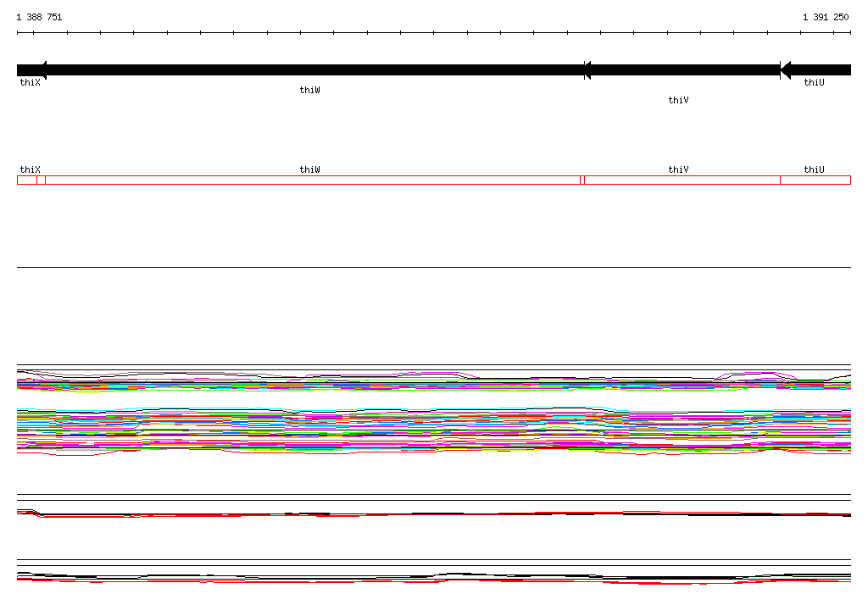This screenshot has height=605, width=868.
Task: Select the thiU gene arrow at right
Action: (x=815, y=70)
